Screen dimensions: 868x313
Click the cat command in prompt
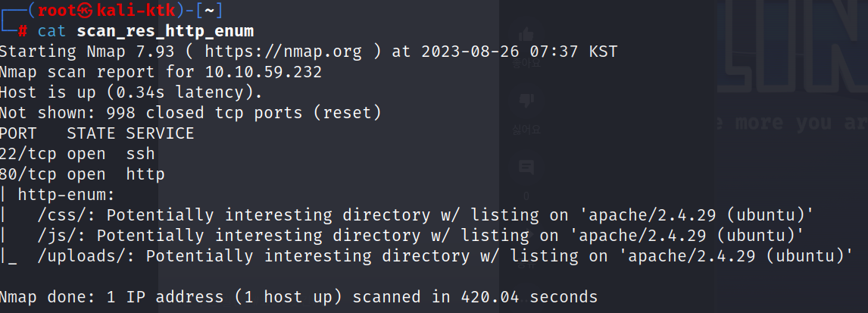click(x=52, y=31)
